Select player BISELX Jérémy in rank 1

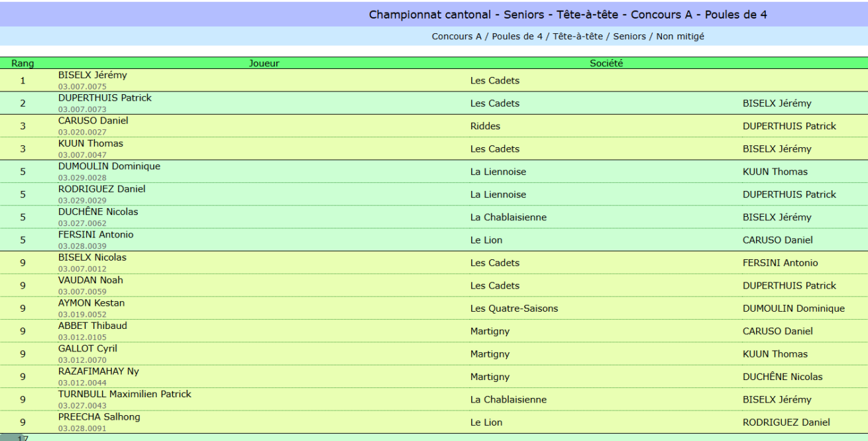[92, 75]
